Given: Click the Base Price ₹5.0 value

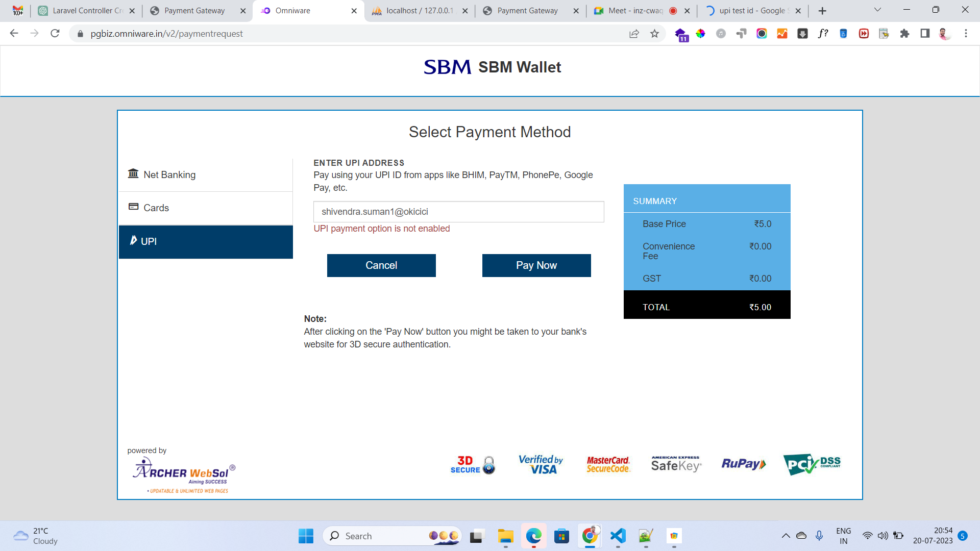Looking at the screenshot, I should coord(763,224).
